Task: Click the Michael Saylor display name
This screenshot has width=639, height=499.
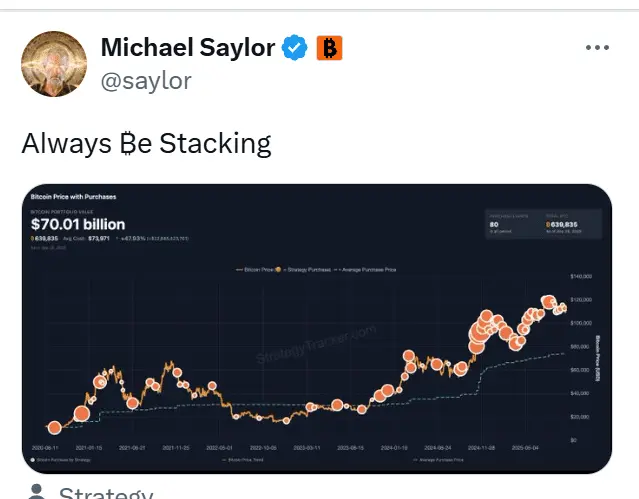Action: (188, 48)
